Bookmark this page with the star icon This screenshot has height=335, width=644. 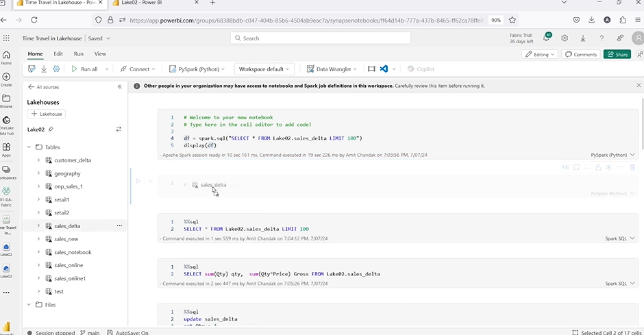[512, 20]
